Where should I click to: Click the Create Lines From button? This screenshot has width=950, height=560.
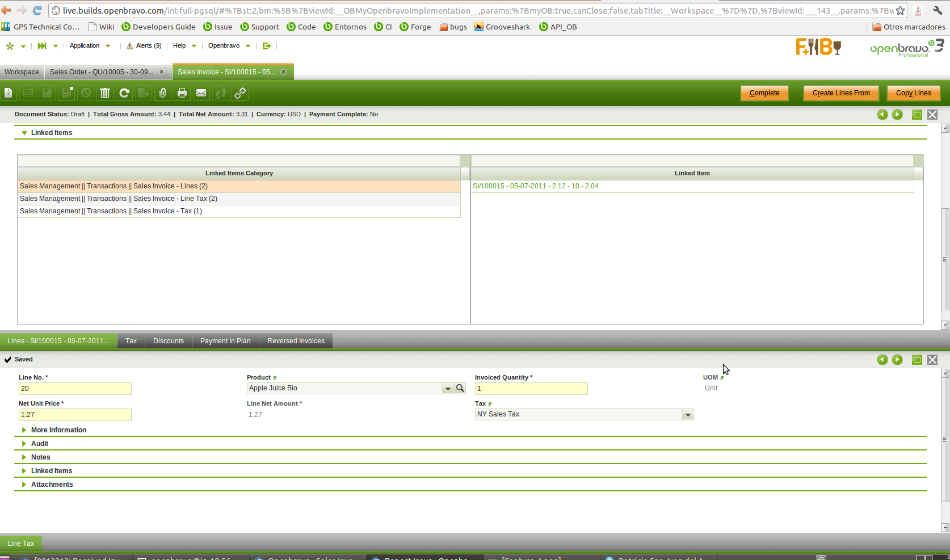tap(840, 93)
